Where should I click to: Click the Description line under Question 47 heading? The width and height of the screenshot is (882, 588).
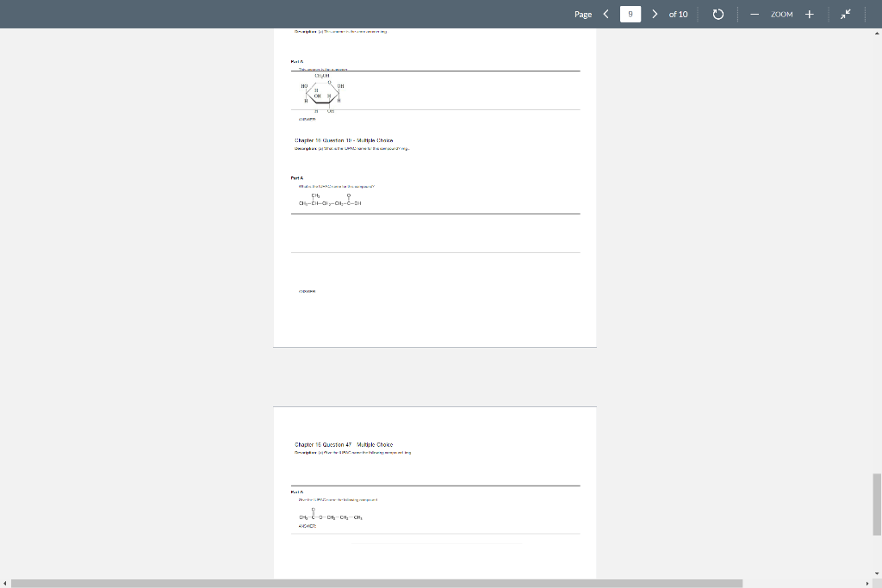pos(352,453)
